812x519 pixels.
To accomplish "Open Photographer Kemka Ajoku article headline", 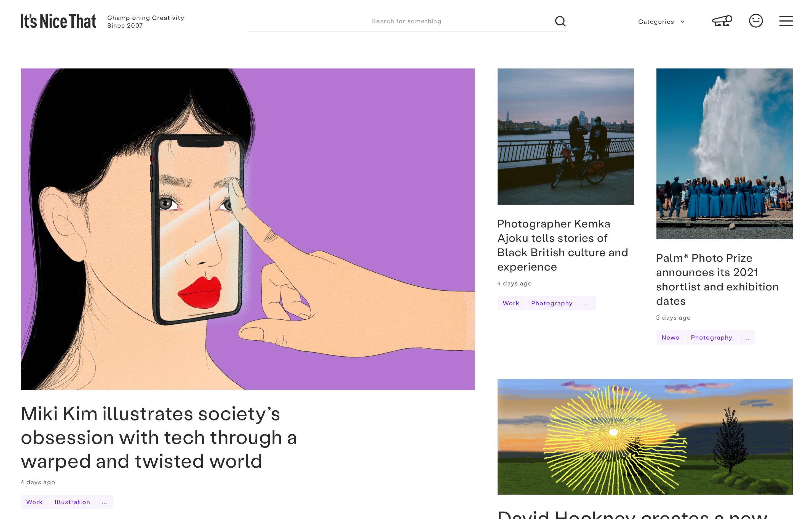I will tap(562, 245).
